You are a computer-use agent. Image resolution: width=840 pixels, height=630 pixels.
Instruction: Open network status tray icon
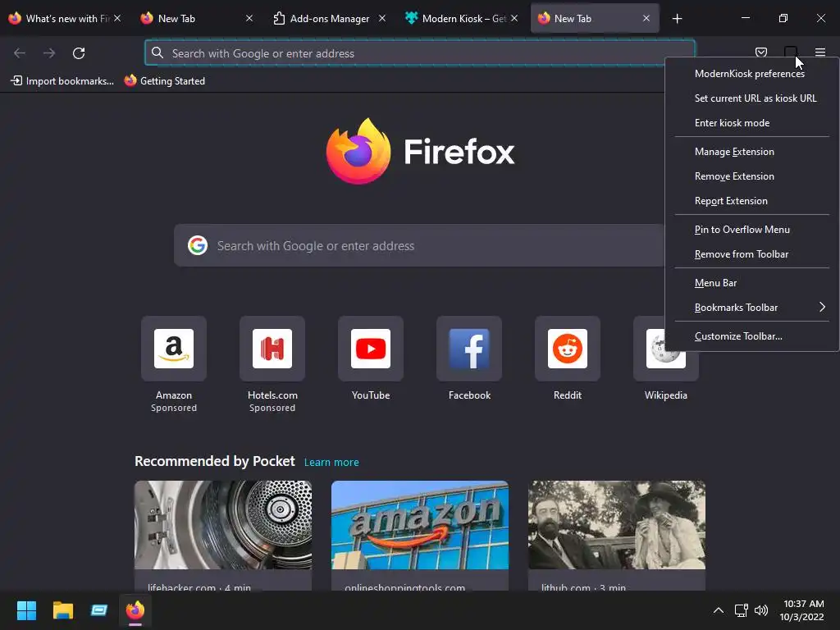pyautogui.click(x=741, y=610)
